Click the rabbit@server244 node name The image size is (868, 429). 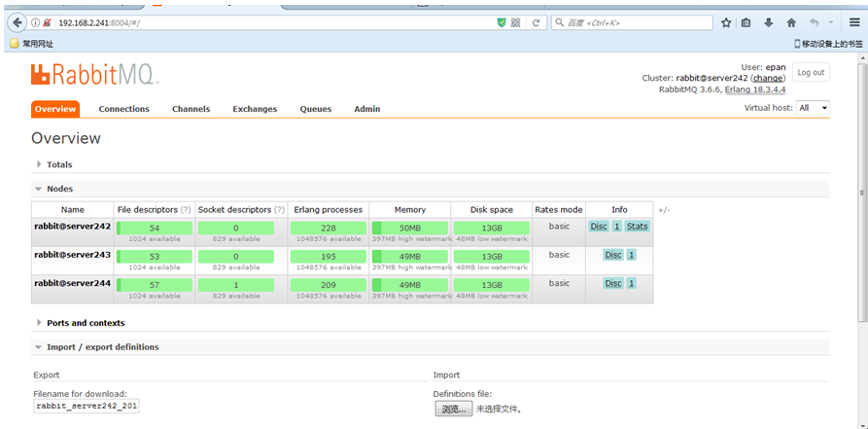pyautogui.click(x=73, y=283)
